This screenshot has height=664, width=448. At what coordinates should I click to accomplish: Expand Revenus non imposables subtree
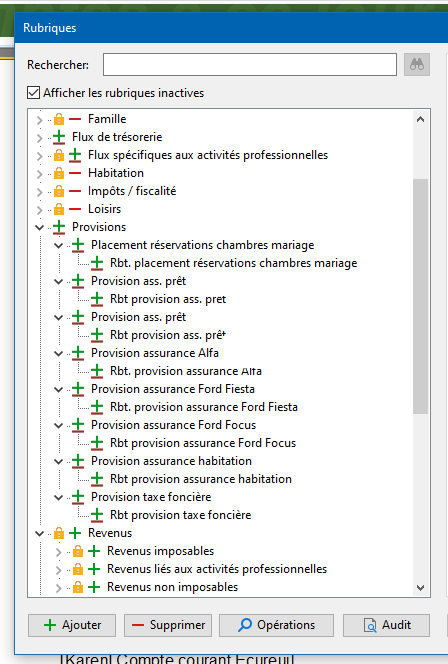58,588
